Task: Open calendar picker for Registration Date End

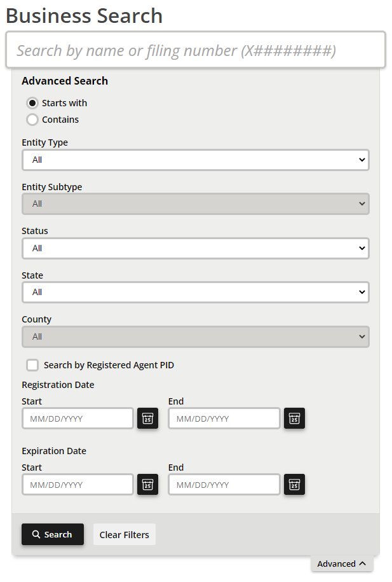Action: 294,419
